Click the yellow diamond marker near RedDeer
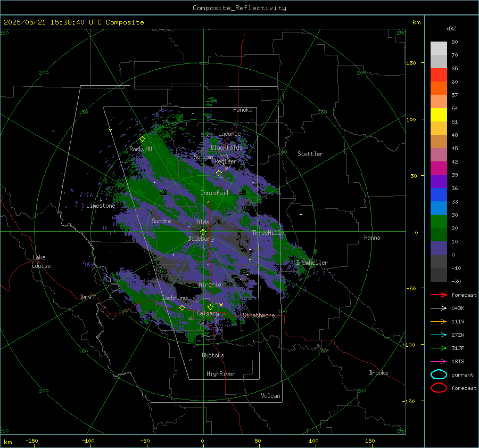This screenshot has height=448, width=479. (x=219, y=173)
